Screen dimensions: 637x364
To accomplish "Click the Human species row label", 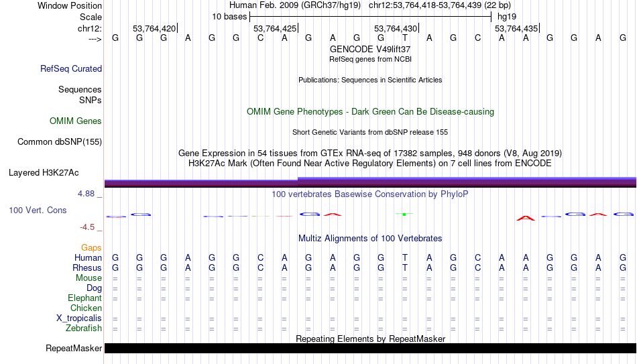I will [88, 258].
